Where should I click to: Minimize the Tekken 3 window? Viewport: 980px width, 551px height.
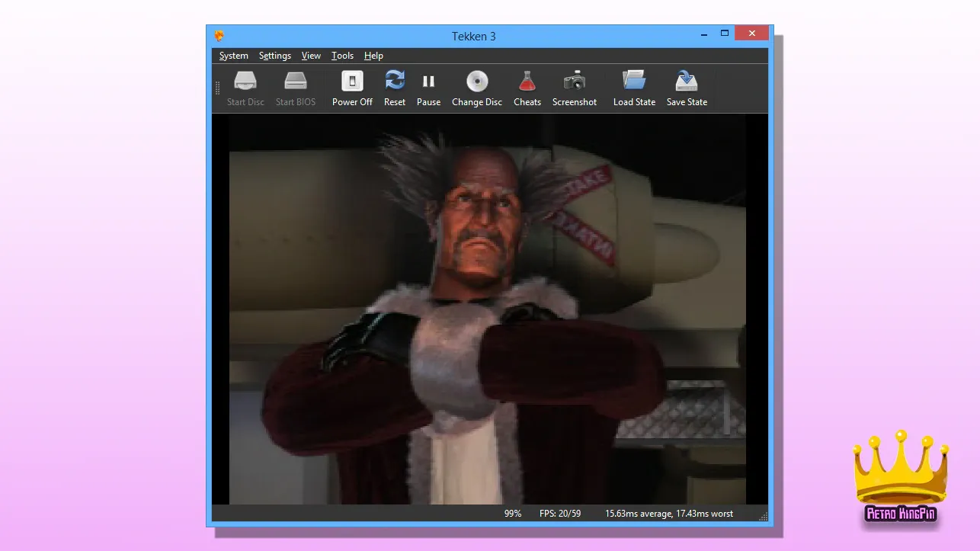pyautogui.click(x=703, y=35)
